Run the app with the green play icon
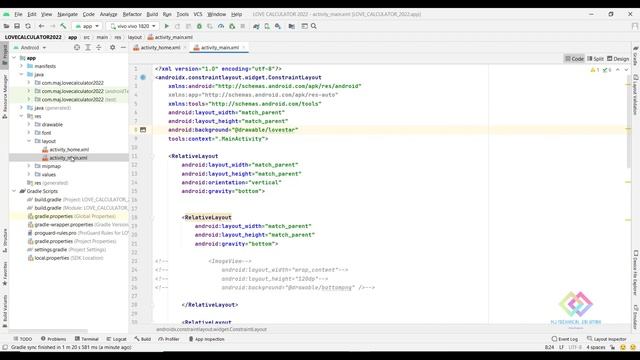This screenshot has height=360, width=640. [167, 26]
